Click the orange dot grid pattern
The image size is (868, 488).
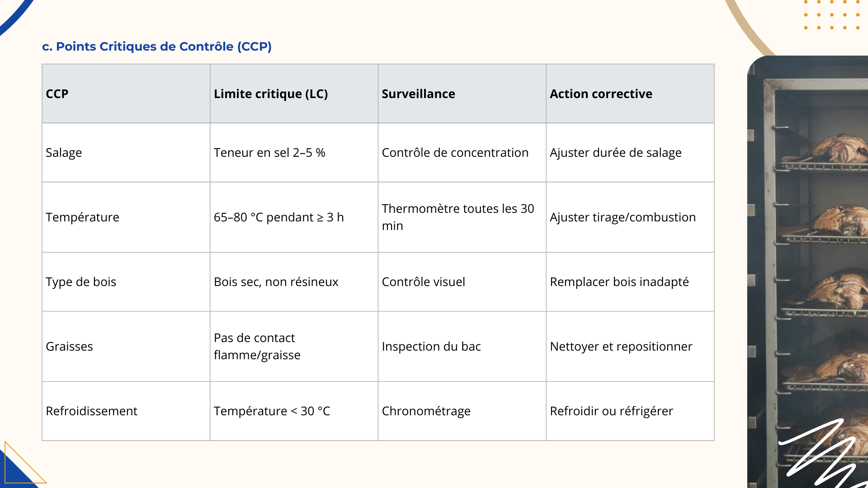(832, 15)
